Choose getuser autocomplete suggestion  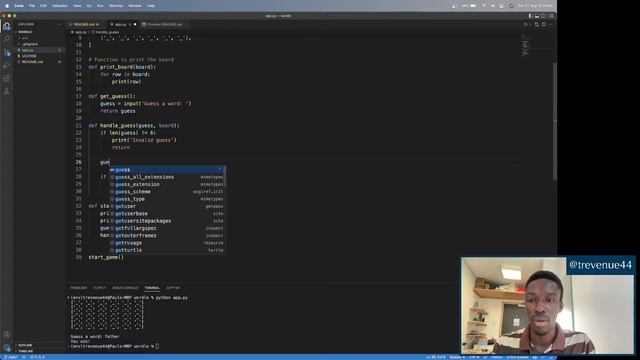pos(167,207)
